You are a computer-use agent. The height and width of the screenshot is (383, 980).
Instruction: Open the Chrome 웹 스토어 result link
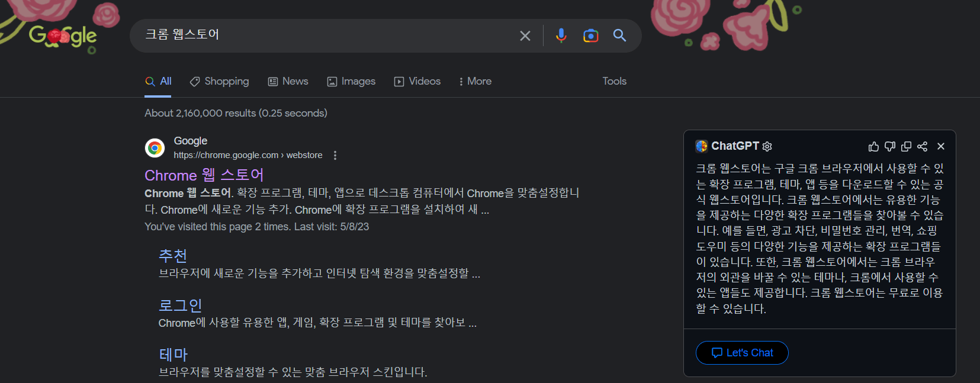click(x=204, y=175)
